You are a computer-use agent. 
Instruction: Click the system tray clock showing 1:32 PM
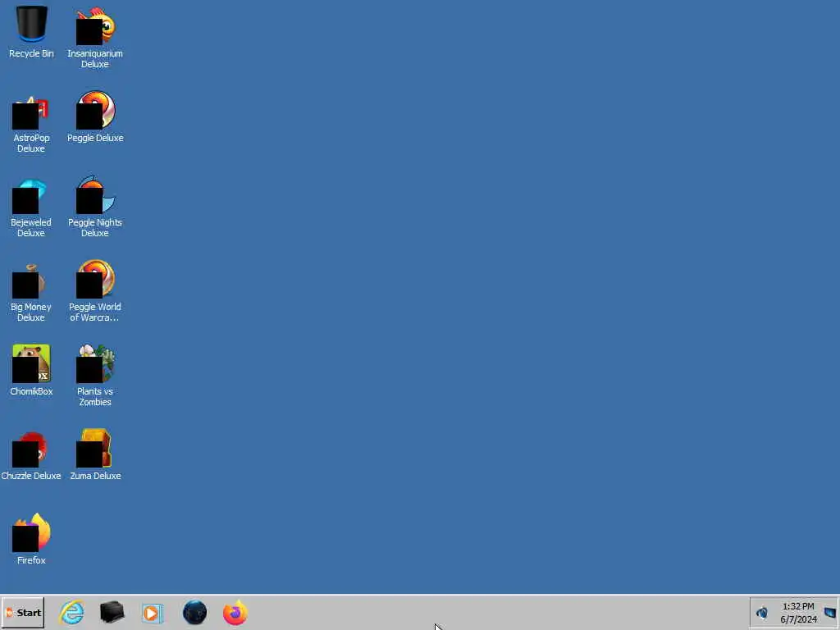click(x=798, y=613)
